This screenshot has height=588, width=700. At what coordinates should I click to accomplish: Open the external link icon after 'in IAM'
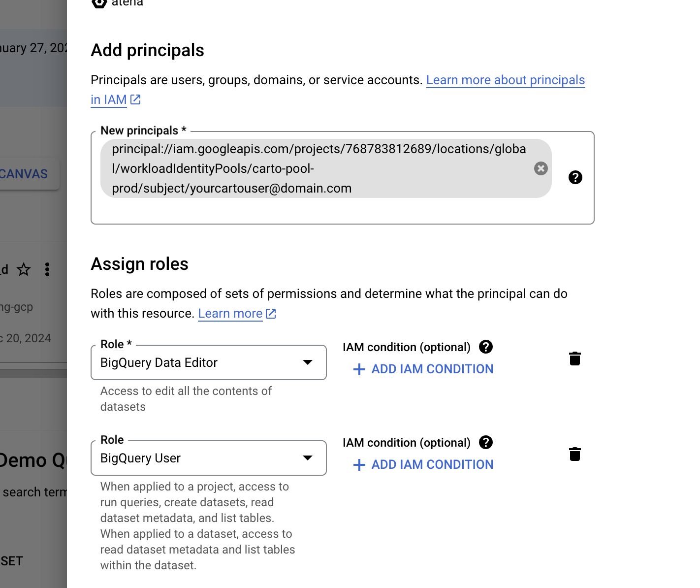pyautogui.click(x=135, y=99)
